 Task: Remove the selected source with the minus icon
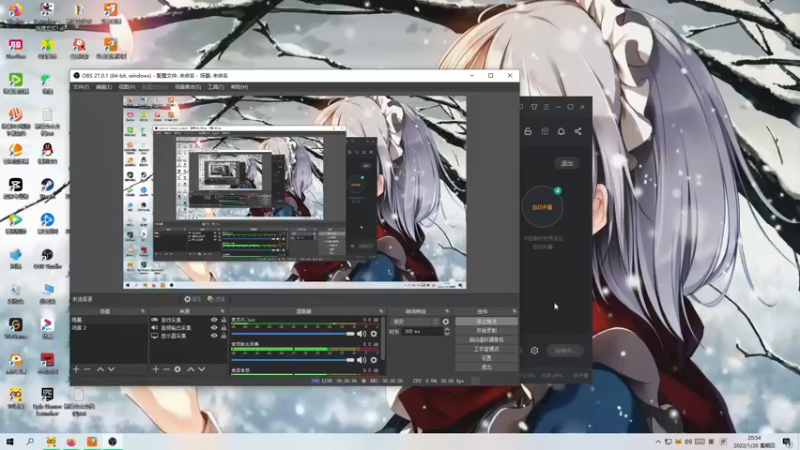tap(166, 369)
